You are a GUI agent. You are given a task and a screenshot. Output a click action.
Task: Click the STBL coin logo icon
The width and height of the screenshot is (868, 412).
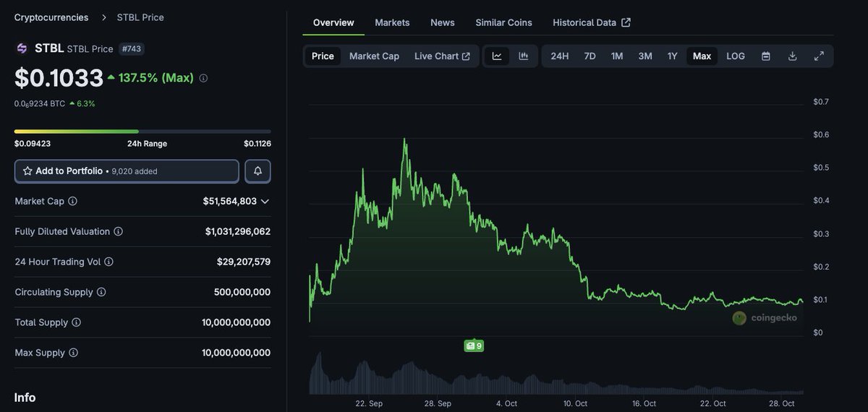pos(22,48)
